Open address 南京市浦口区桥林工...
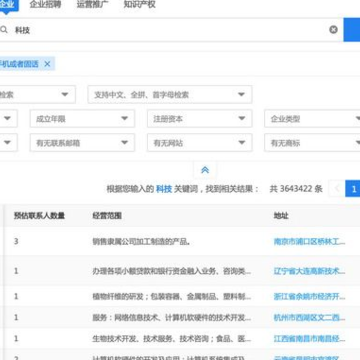The width and height of the screenshot is (360, 360). tap(310, 241)
